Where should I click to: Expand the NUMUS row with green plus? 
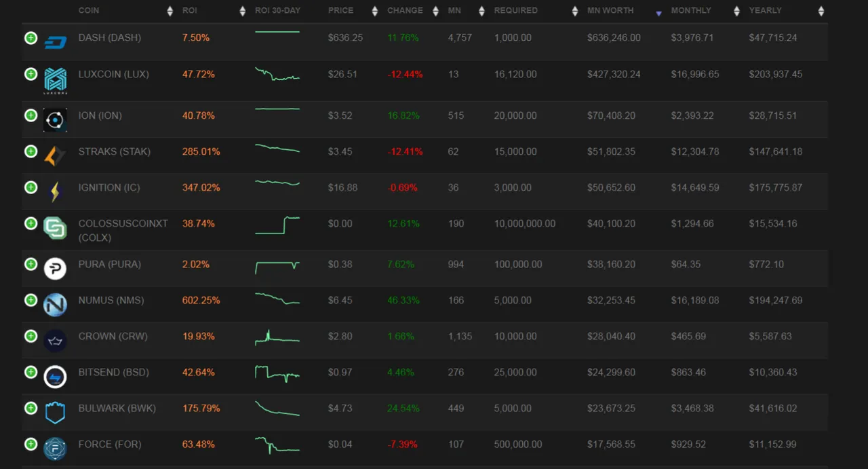coord(31,300)
